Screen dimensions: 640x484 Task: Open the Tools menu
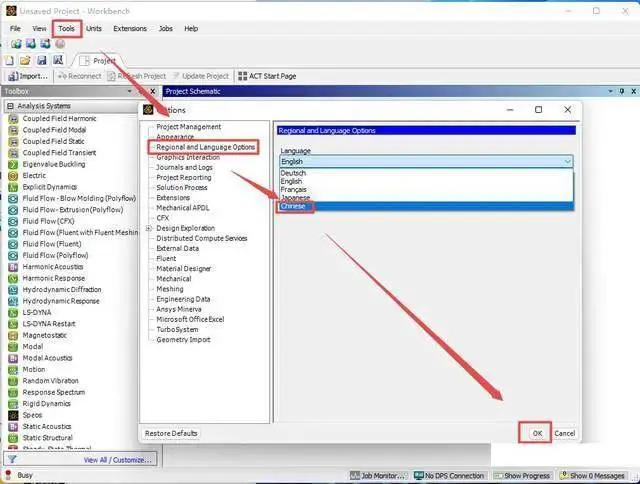coord(67,29)
